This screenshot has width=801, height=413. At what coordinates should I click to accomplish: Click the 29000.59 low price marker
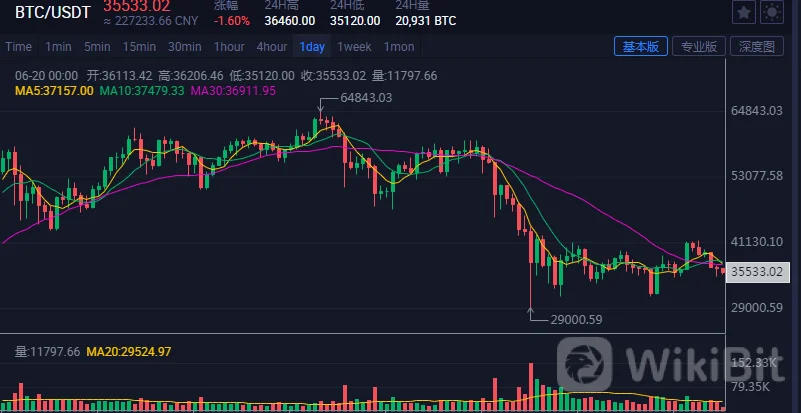click(576, 320)
